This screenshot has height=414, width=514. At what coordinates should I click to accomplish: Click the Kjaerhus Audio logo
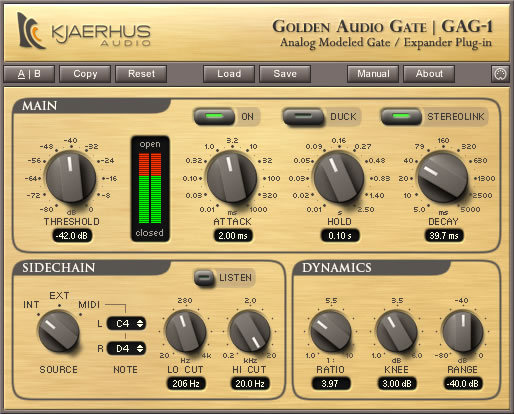[x=84, y=31]
